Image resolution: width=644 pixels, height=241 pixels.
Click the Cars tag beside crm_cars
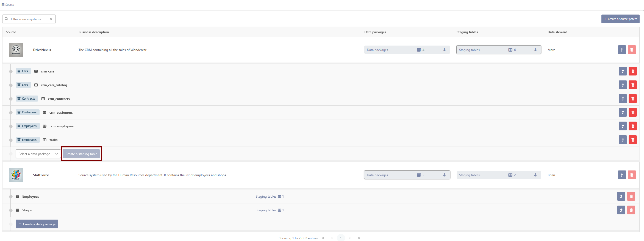[23, 71]
